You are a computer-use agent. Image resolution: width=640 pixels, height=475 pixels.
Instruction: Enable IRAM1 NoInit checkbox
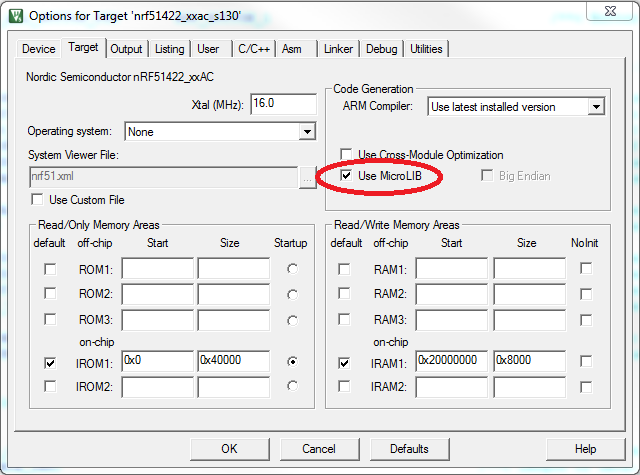[586, 361]
